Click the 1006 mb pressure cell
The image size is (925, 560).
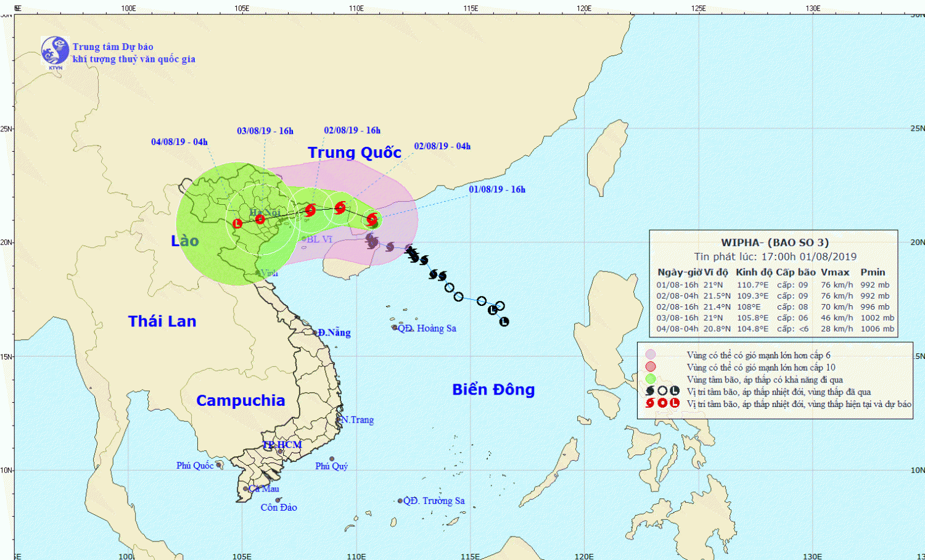878,329
